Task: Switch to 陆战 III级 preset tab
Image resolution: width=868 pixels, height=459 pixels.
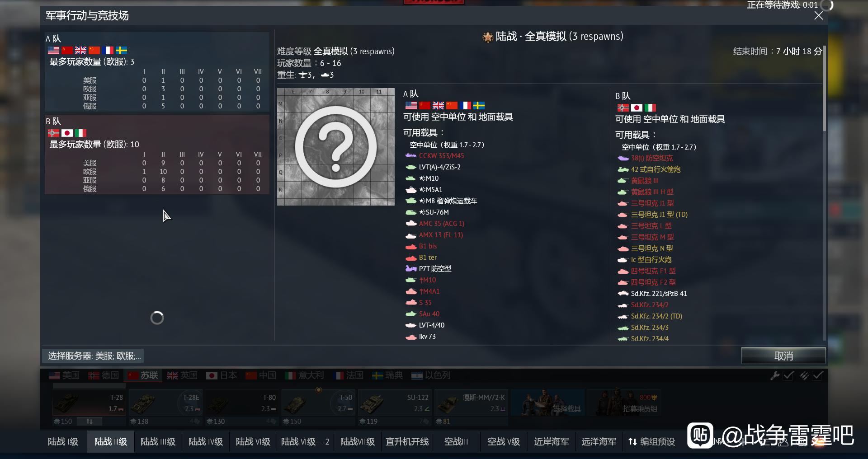Action: (x=158, y=442)
